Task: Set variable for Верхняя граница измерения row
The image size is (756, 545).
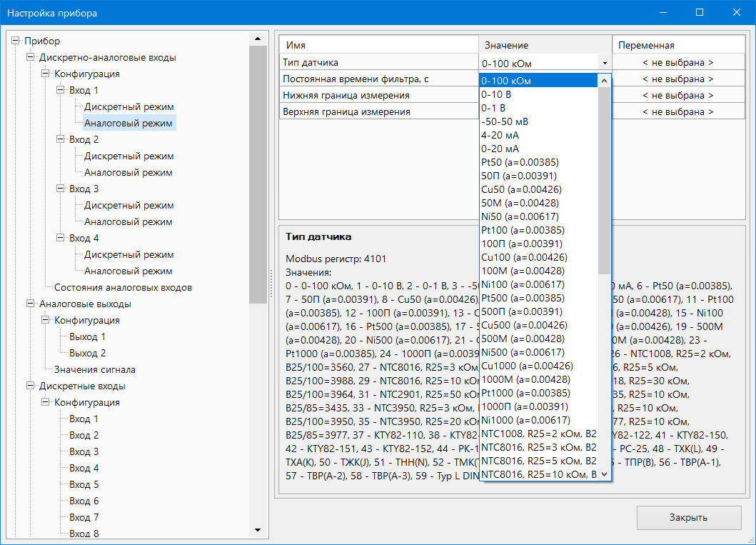Action: [x=678, y=111]
